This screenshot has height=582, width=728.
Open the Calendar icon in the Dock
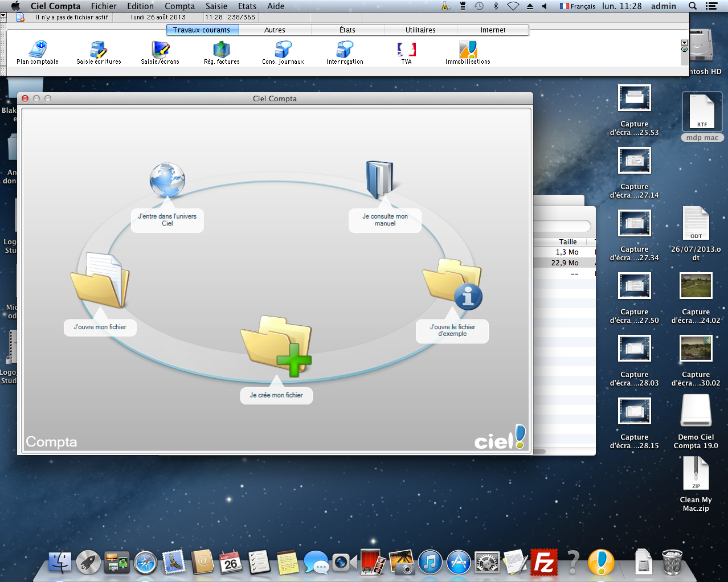(x=231, y=563)
